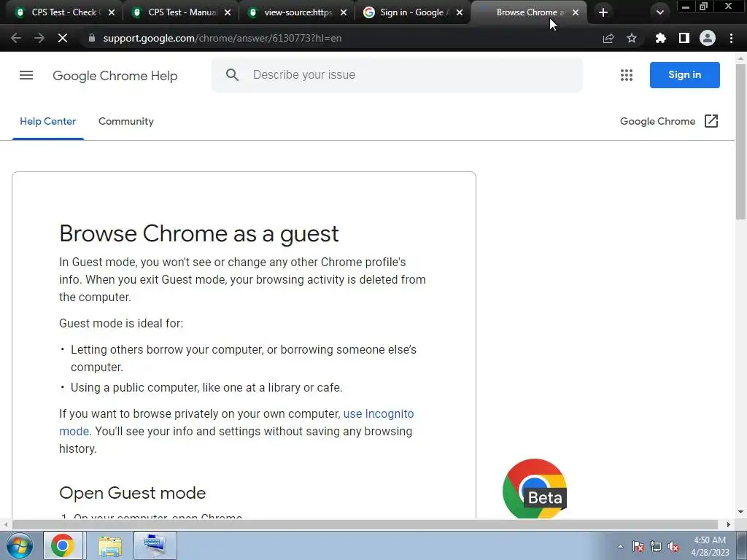Select the Help Center tab
The width and height of the screenshot is (747, 560).
(x=47, y=122)
